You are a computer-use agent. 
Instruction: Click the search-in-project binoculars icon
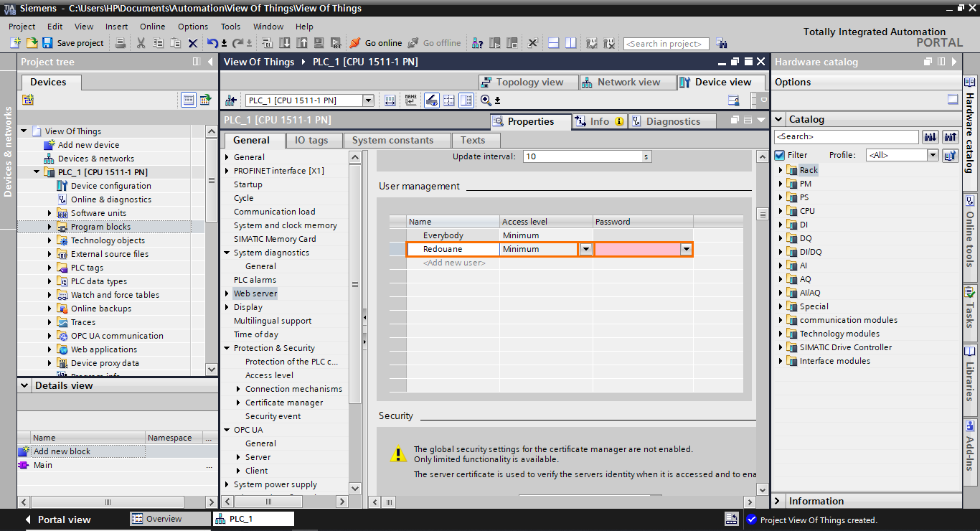pos(721,43)
